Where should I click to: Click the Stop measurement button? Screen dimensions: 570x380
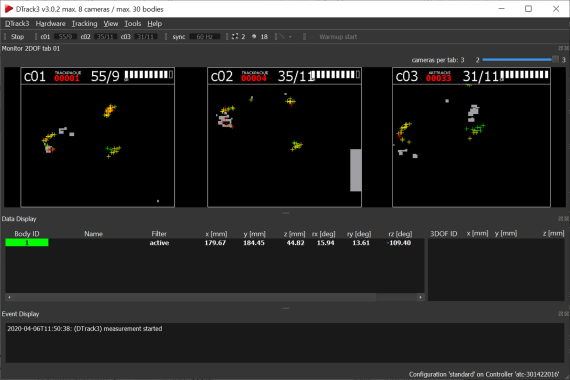click(17, 37)
